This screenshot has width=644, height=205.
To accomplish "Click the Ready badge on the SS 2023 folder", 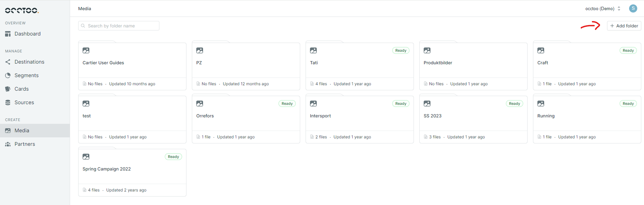I will coord(514,104).
